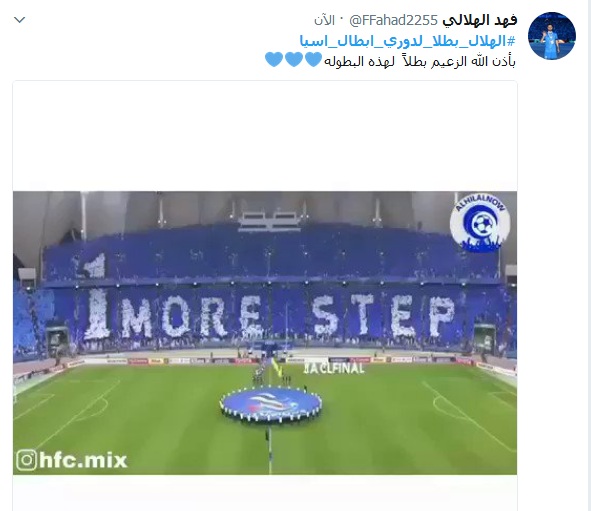
Task: Click the #ACLFINAL overlay text in the video
Action: 334,368
